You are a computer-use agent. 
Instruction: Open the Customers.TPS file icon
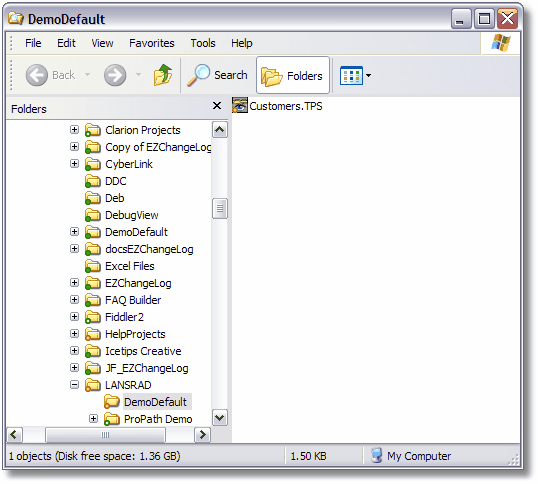tap(239, 105)
